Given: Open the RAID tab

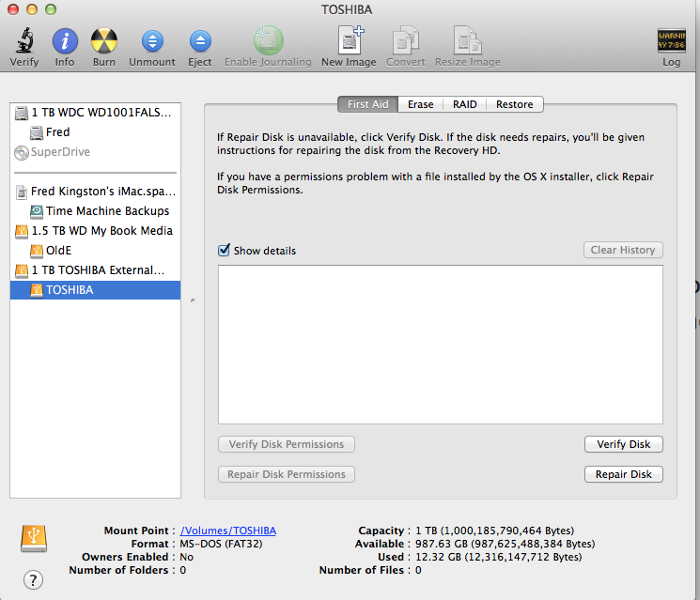Looking at the screenshot, I should click(x=464, y=104).
